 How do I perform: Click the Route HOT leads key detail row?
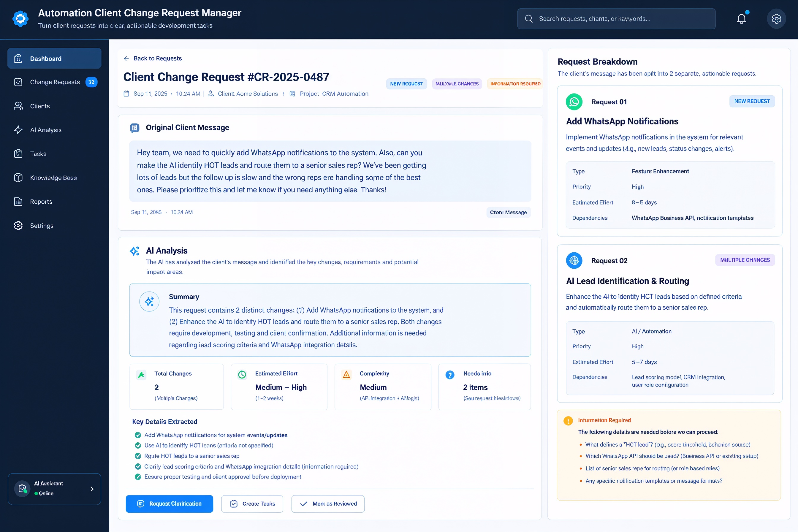pyautogui.click(x=187, y=456)
